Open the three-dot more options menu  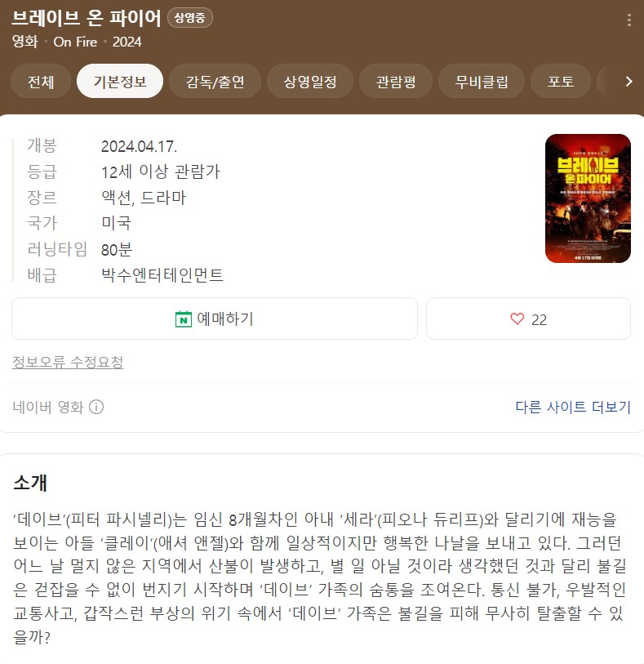pyautogui.click(x=629, y=20)
